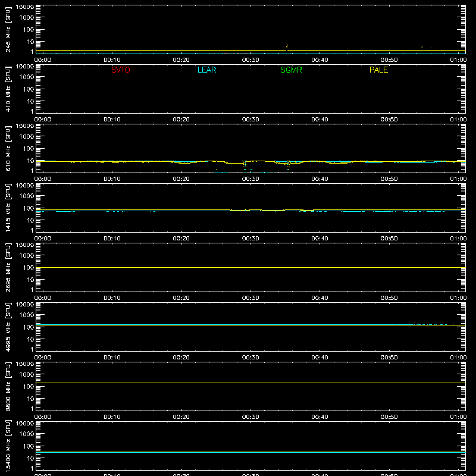Select the 245 MHz [SFU] axis title
The width and height of the screenshot is (476, 476).
8,30
